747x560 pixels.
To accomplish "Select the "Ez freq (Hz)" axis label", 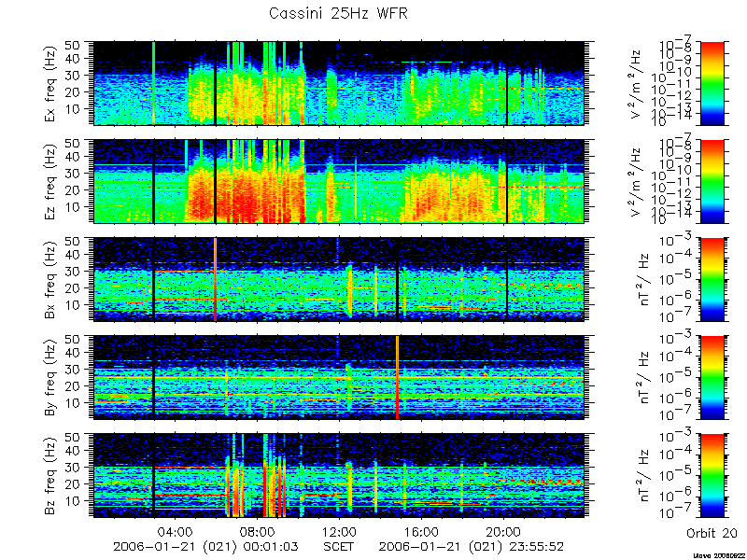I will (51, 182).
